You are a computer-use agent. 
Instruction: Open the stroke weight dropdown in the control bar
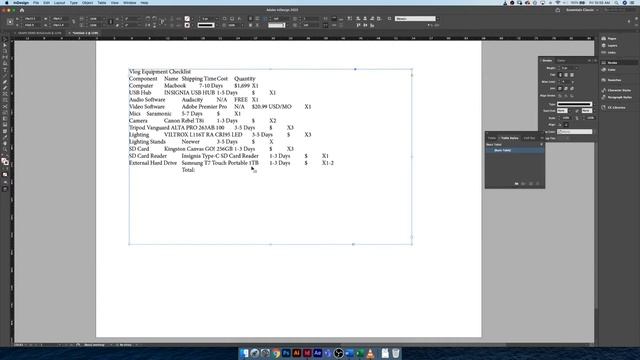217,18
